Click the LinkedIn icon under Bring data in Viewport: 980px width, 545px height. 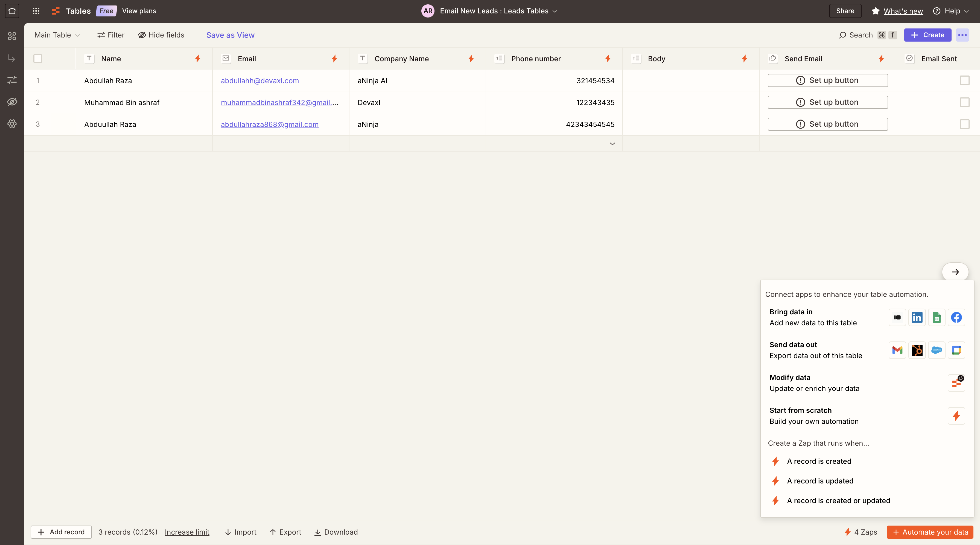pyautogui.click(x=917, y=317)
